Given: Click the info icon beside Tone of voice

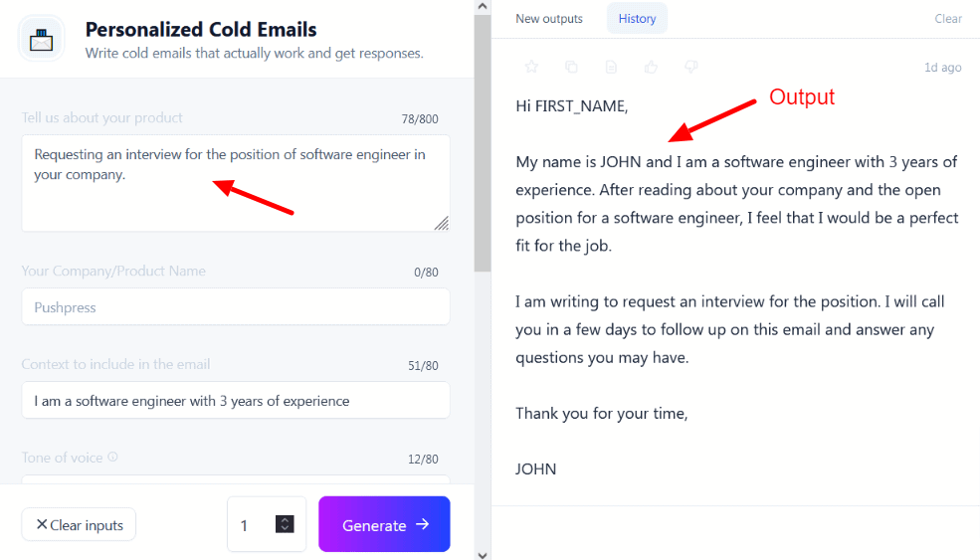Looking at the screenshot, I should click(112, 458).
